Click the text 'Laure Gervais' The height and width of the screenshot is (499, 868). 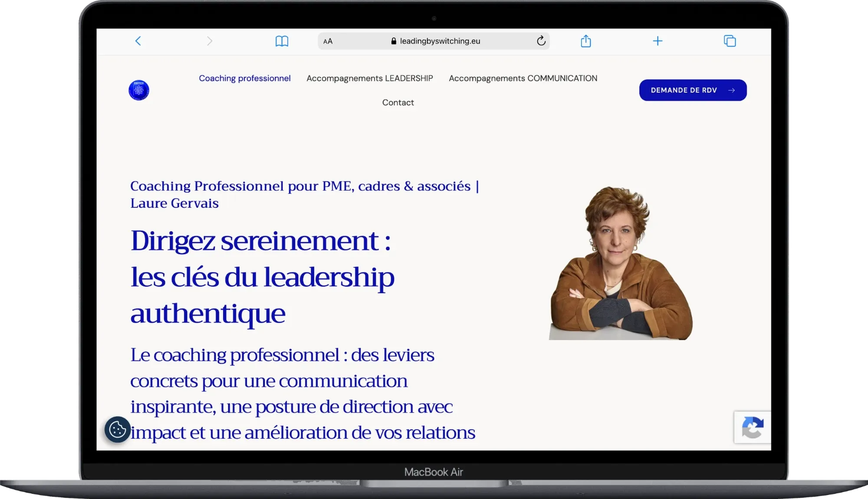tap(174, 203)
